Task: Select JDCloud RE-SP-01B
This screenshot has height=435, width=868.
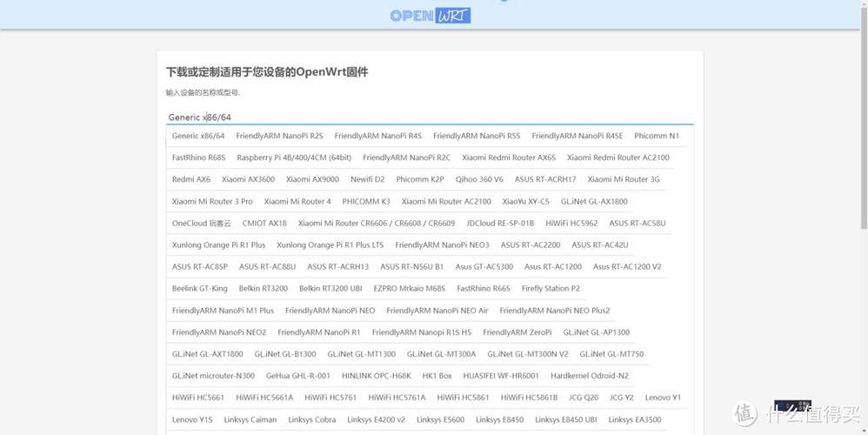Action: 500,223
